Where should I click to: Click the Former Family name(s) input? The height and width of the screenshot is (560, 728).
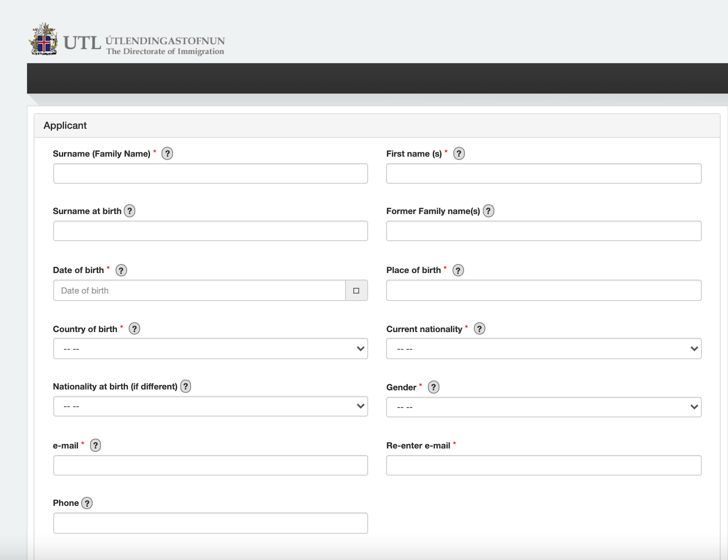[x=544, y=231]
